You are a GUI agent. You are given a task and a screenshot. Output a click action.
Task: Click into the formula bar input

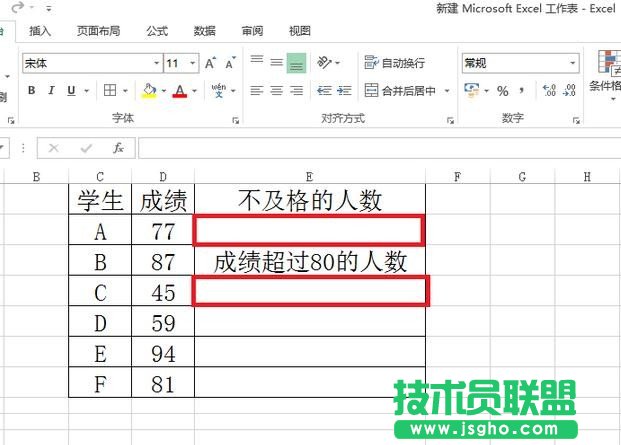(x=379, y=148)
